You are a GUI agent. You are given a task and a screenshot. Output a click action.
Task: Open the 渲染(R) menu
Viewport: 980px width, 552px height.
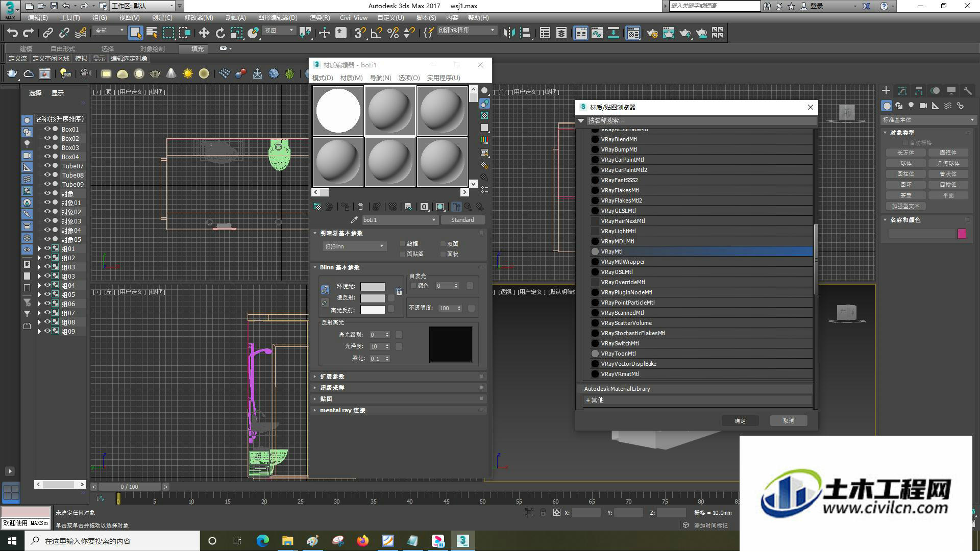[320, 17]
